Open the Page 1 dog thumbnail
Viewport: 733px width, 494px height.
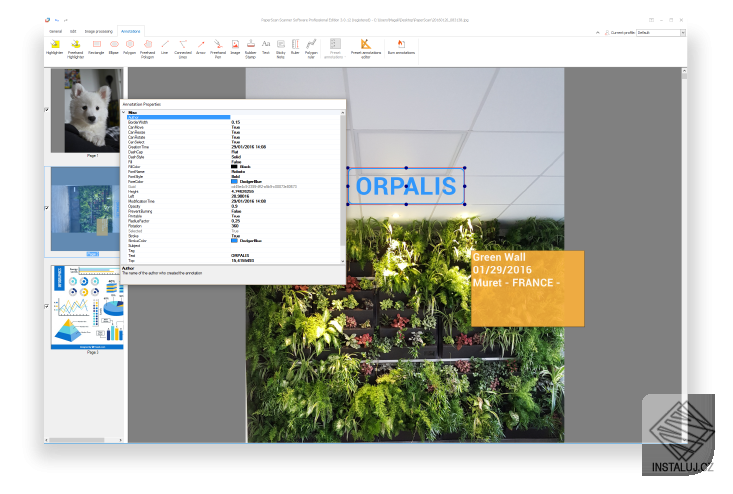pyautogui.click(x=86, y=110)
